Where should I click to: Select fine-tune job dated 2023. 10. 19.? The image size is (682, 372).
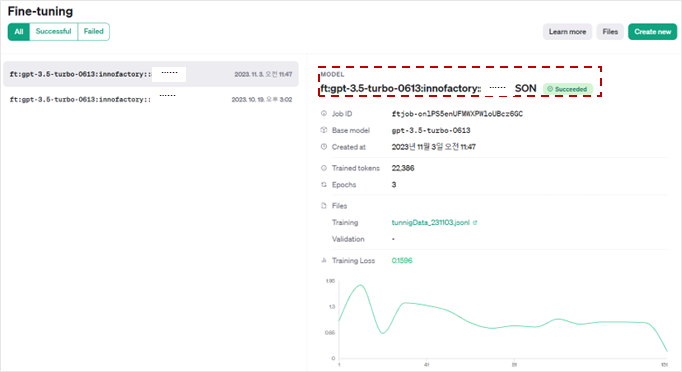[151, 99]
